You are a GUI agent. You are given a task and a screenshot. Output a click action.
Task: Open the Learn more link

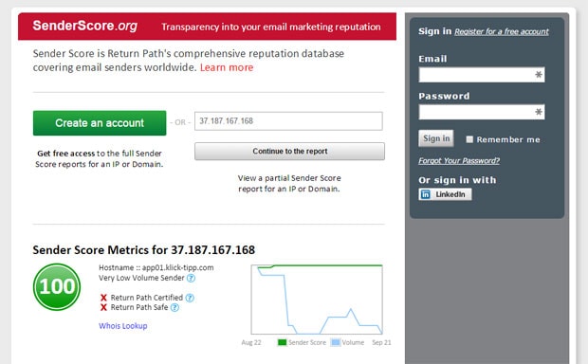click(227, 67)
